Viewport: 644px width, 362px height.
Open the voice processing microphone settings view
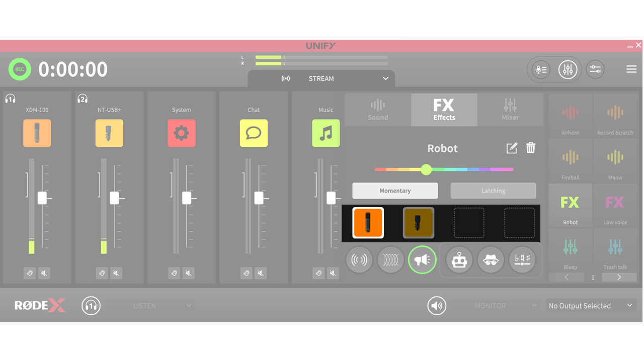(x=541, y=70)
